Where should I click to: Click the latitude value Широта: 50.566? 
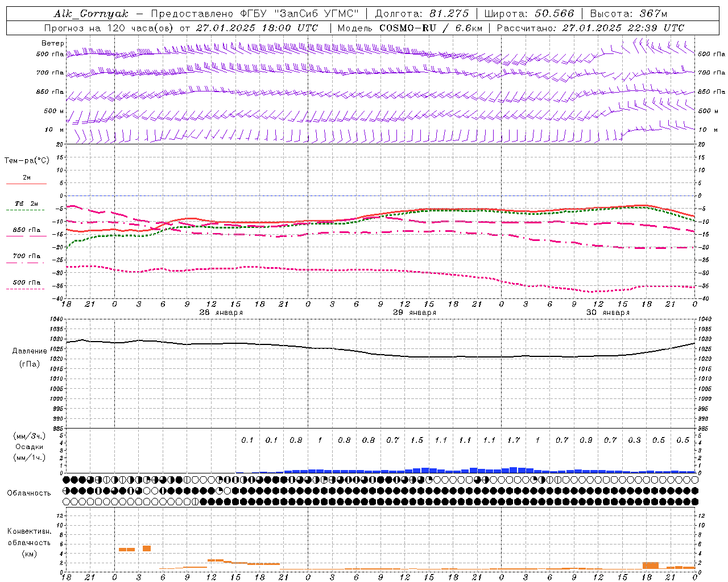pos(529,14)
